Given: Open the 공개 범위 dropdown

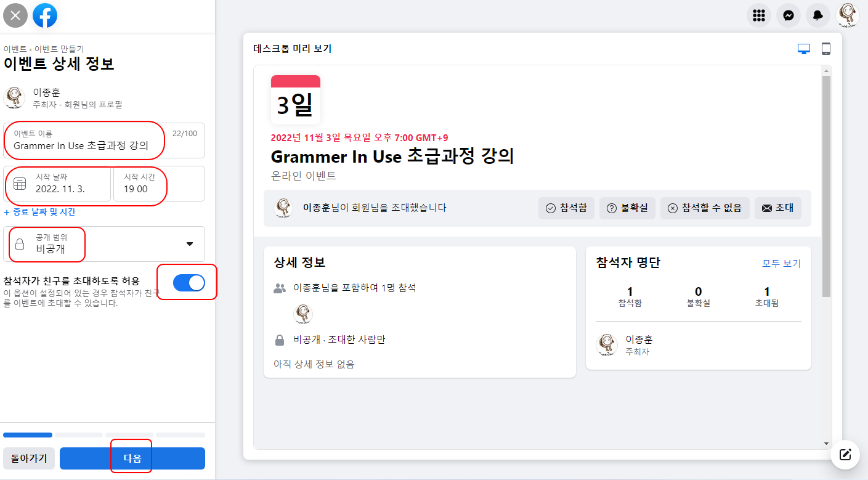Looking at the screenshot, I should pos(104,244).
